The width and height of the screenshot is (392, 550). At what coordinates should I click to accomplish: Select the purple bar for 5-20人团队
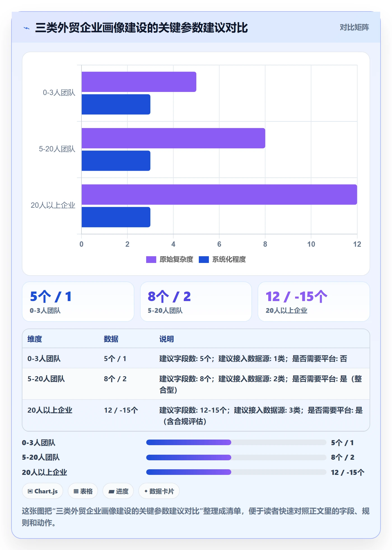click(x=173, y=138)
